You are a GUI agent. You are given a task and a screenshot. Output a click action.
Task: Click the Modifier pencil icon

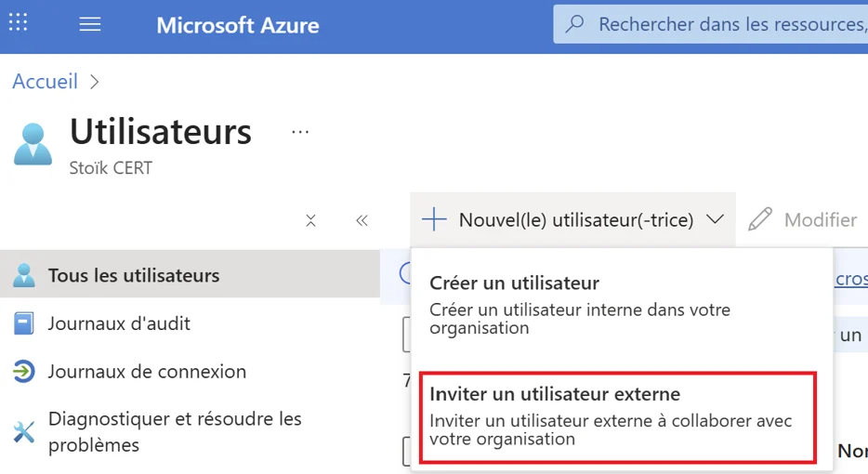[760, 219]
